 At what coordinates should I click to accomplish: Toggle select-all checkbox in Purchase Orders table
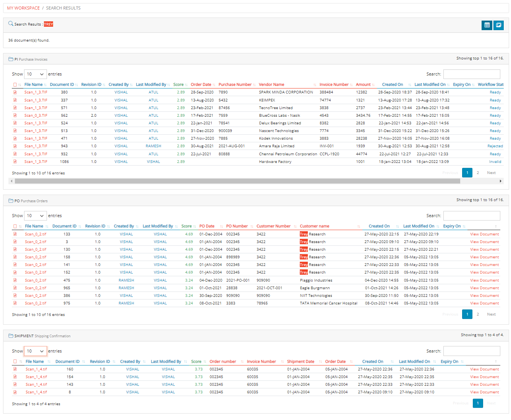click(x=15, y=226)
